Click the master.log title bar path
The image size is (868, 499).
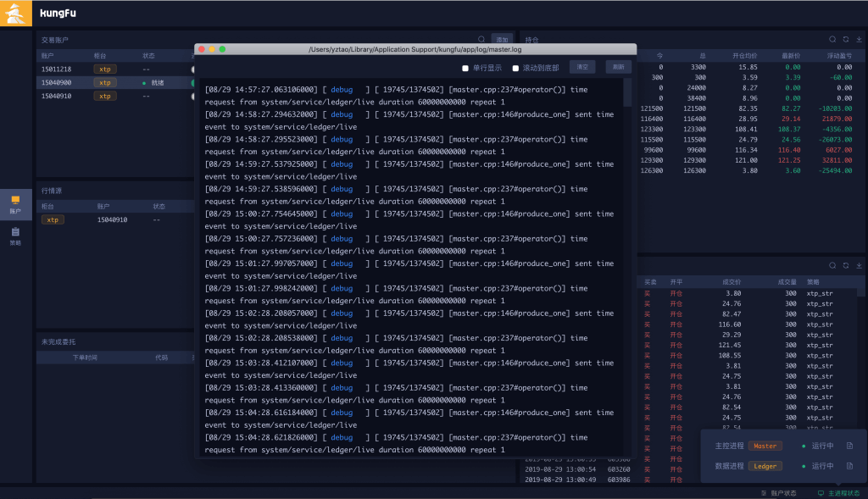415,49
